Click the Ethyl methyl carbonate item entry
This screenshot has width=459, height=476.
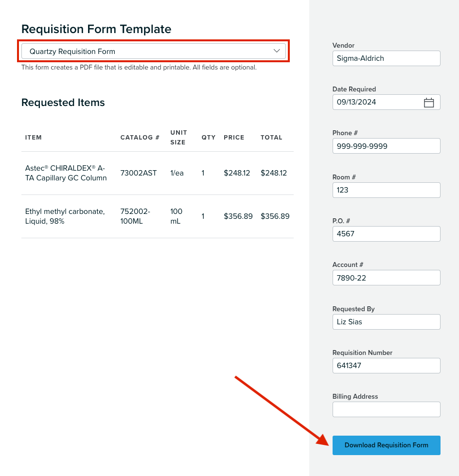(65, 216)
